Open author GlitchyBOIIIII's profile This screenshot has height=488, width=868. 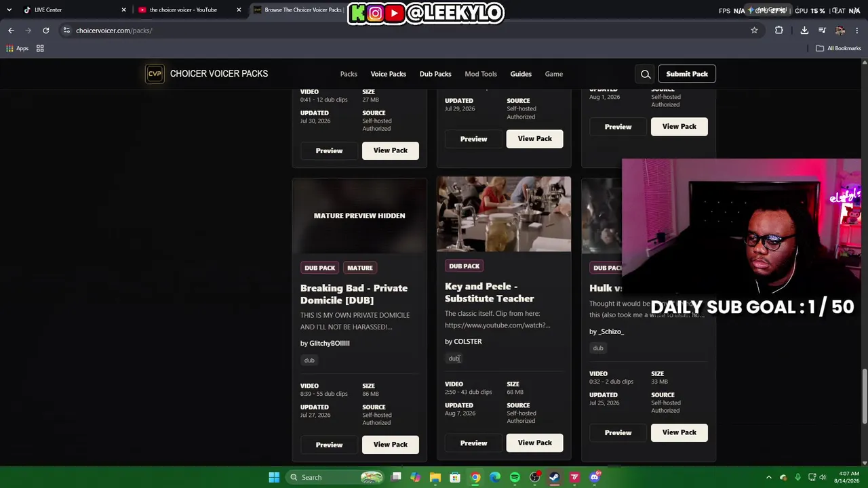click(330, 343)
